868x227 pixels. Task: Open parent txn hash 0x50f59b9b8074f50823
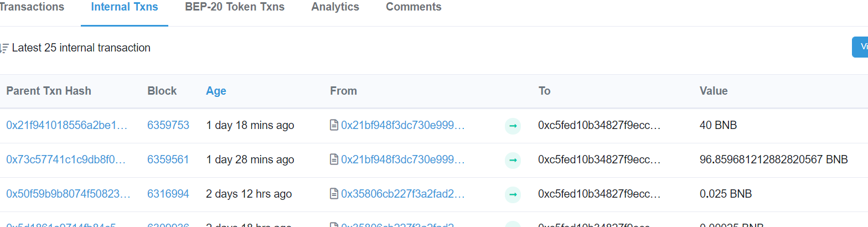pos(68,194)
